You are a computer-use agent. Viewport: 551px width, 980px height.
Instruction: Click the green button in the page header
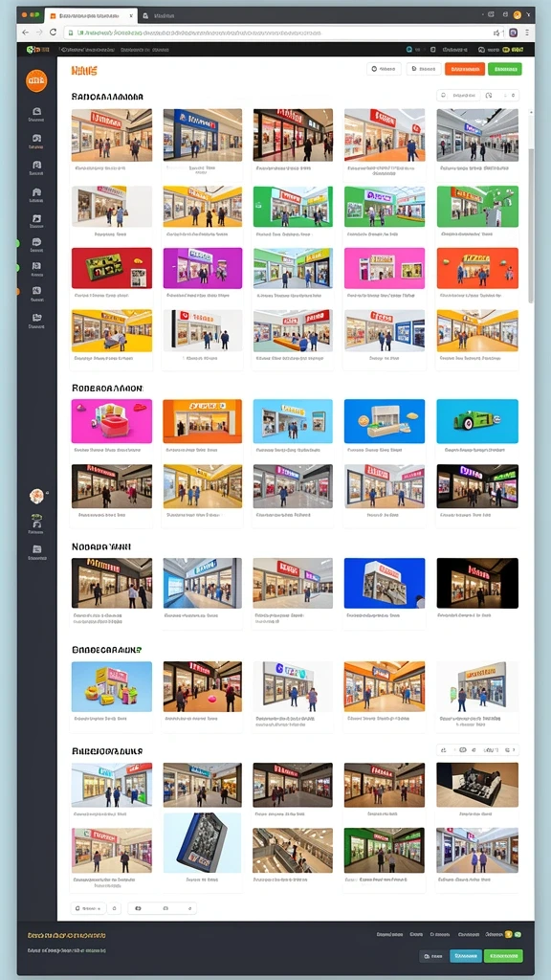click(x=505, y=69)
